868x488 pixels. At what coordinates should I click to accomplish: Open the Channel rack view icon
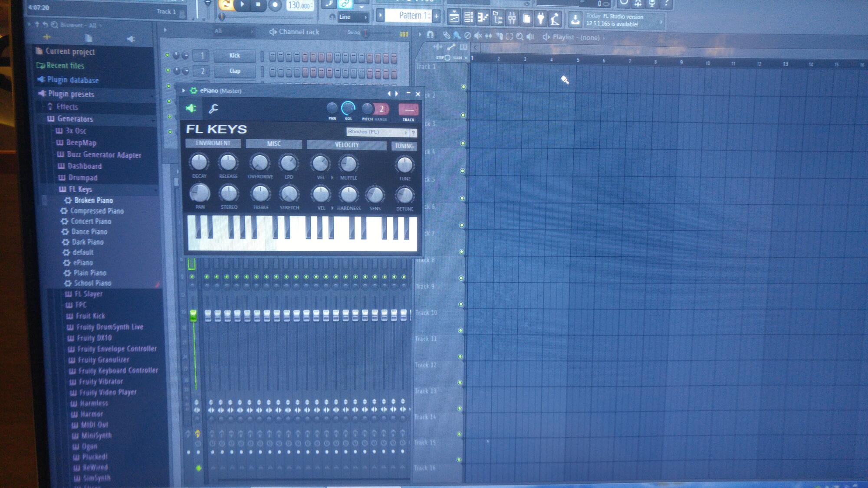468,17
